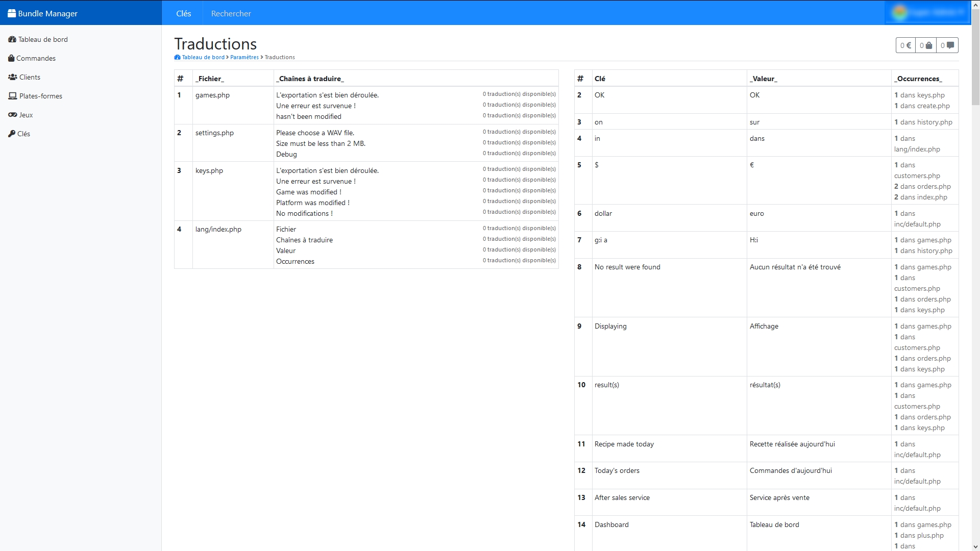The width and height of the screenshot is (980, 551).
Task: Select Rechercher in the top navbar
Action: click(231, 13)
